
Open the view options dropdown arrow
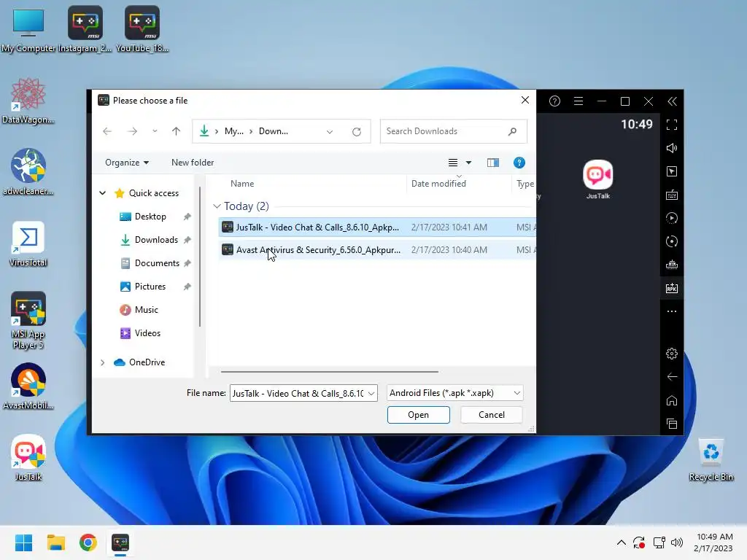[x=469, y=163]
